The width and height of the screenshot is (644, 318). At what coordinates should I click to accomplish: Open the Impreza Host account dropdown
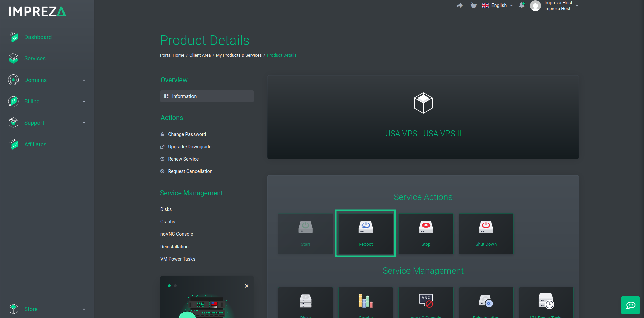(x=554, y=5)
